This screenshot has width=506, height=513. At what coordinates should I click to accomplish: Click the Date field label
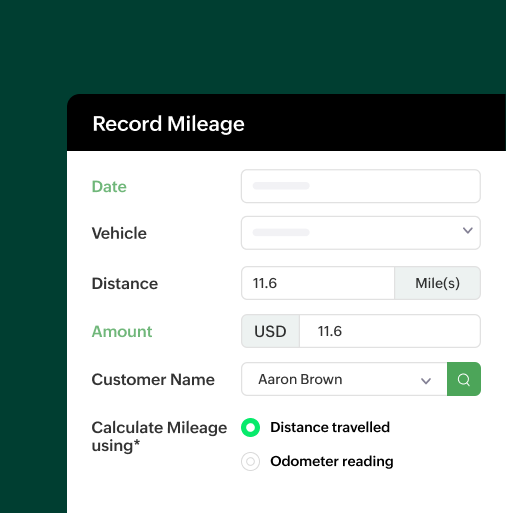[109, 186]
